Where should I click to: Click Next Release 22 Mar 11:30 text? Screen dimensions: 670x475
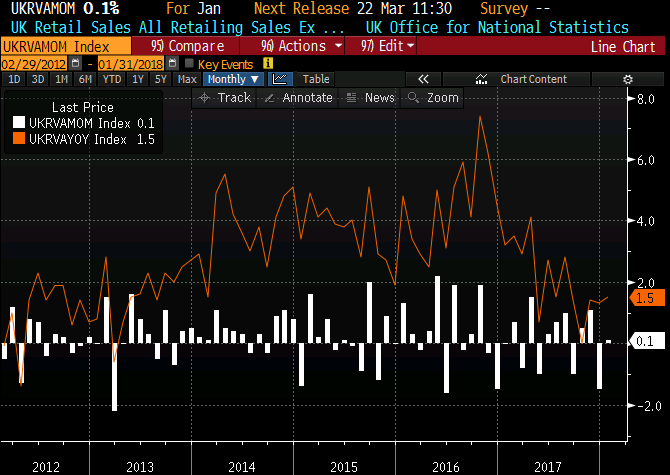(x=353, y=9)
